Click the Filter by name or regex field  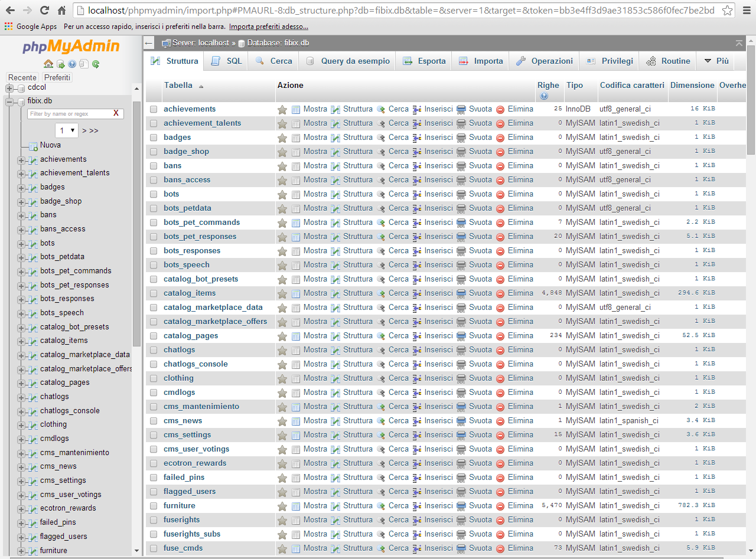pyautogui.click(x=70, y=113)
